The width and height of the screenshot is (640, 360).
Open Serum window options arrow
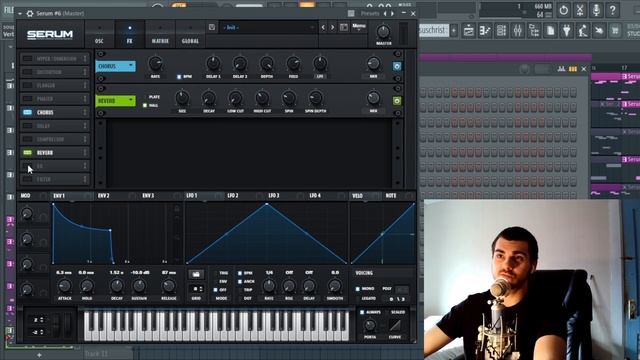20,13
